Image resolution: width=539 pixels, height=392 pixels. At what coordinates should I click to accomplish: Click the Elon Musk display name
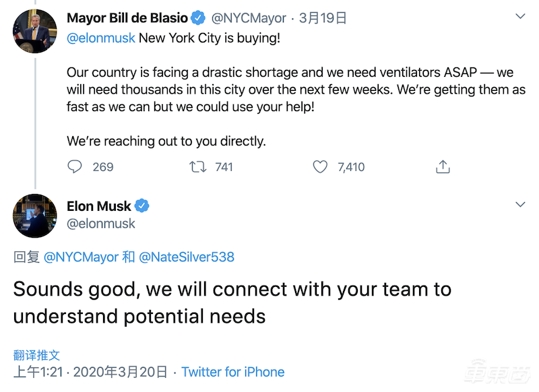click(x=99, y=206)
